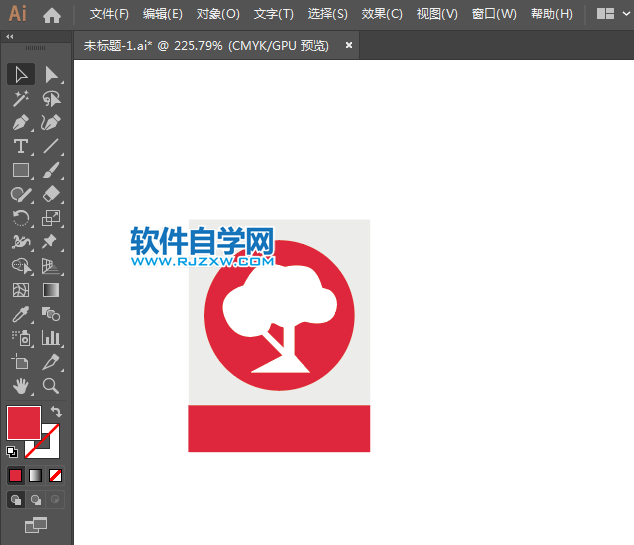Viewport: 634px width, 545px height.
Task: Open the 窗口(W) menu
Action: 494,14
